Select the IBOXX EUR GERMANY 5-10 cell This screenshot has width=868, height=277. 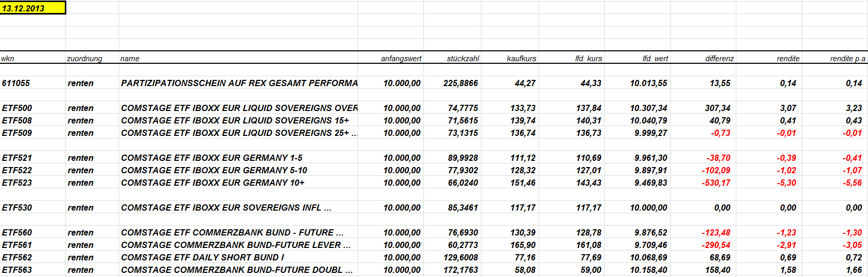238,170
